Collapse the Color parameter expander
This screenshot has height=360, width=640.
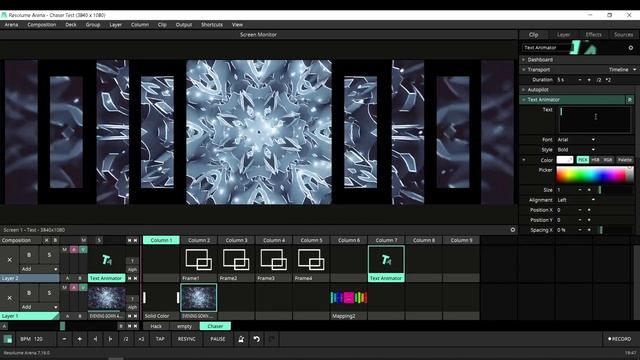[524, 160]
